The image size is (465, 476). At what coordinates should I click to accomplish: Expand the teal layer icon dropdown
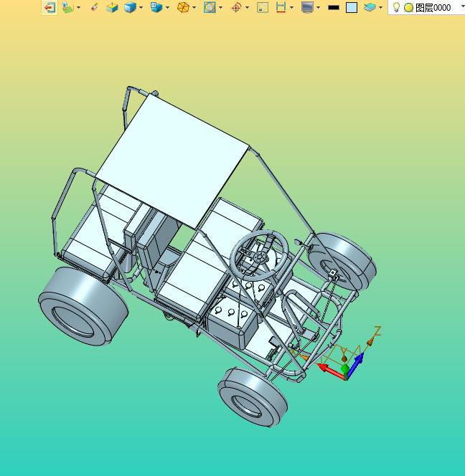click(x=380, y=7)
